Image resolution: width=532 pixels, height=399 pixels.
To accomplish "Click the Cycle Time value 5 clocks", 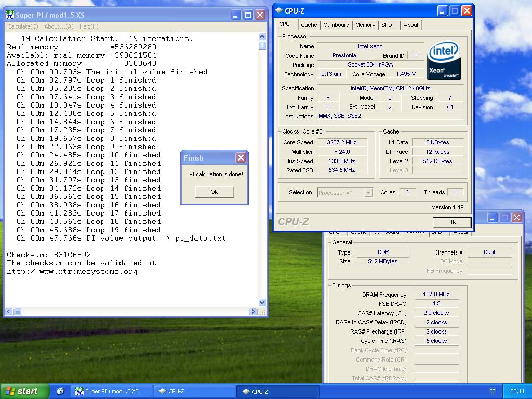I will tap(436, 341).
